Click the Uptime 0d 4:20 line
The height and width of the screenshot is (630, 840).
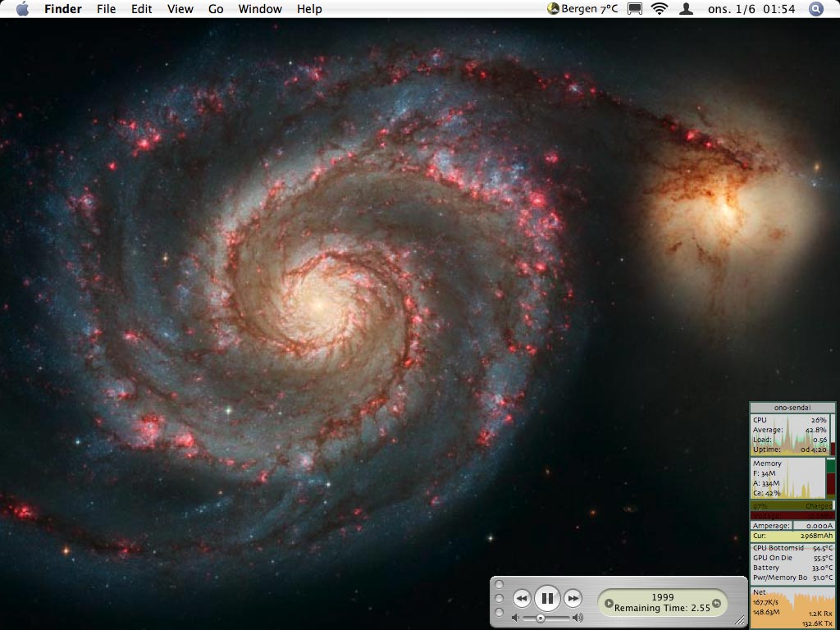pos(790,450)
